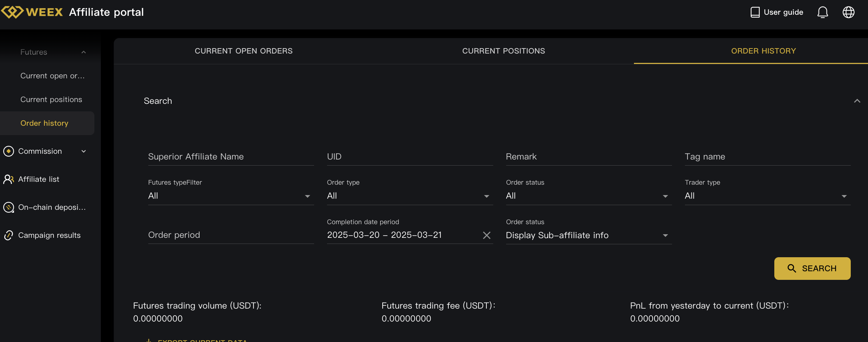Image resolution: width=868 pixels, height=342 pixels.
Task: Switch to Current Positions tab
Action: point(503,51)
